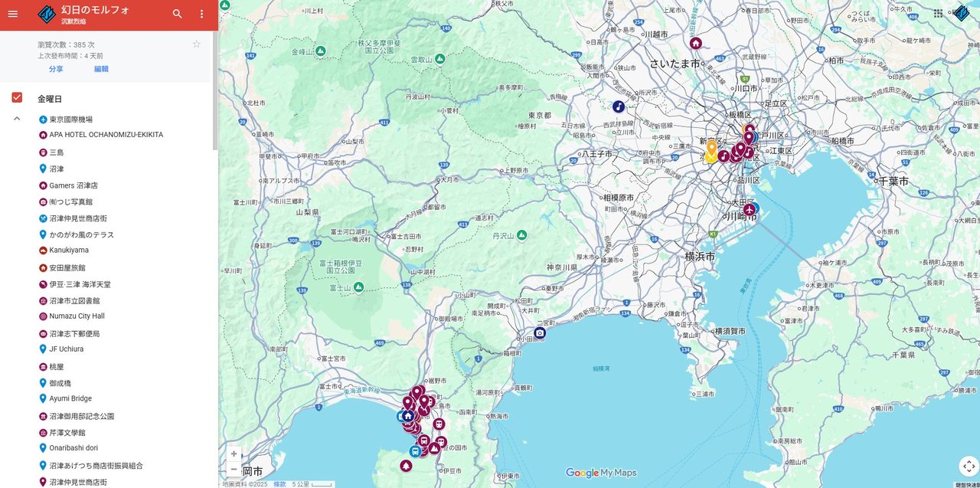This screenshot has width=980, height=488.
Task: Click the train marker southeast of 三島市
Action: pos(439,424)
